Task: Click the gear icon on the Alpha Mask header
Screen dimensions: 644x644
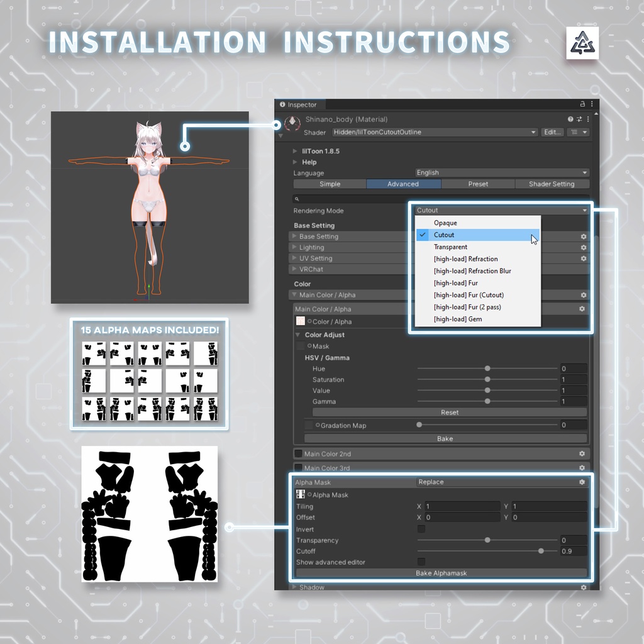Action: click(x=582, y=482)
